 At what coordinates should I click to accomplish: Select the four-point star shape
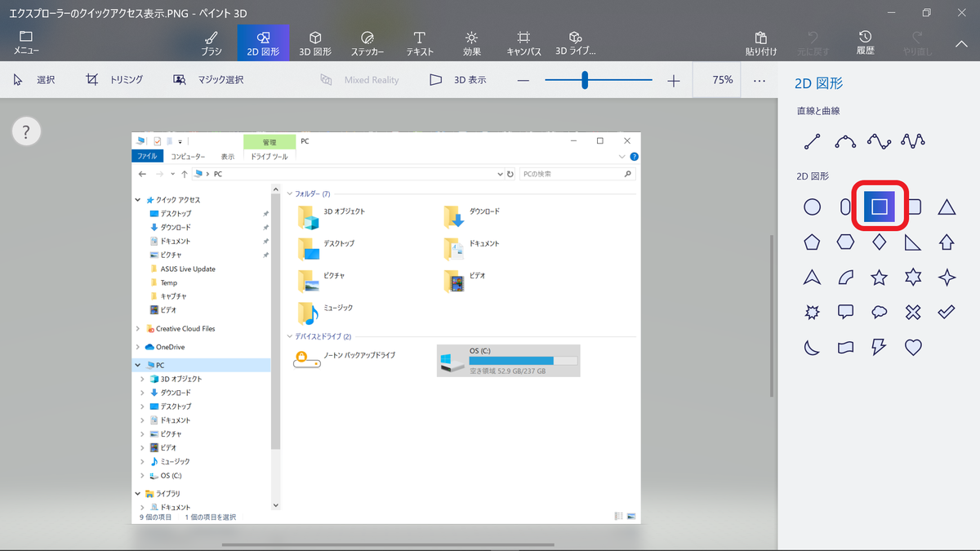[947, 278]
